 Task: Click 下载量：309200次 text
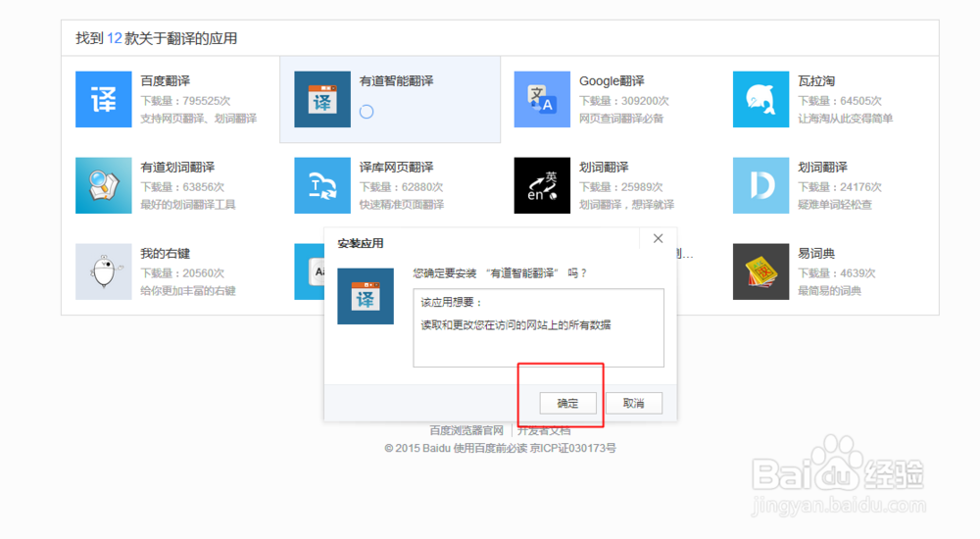(623, 101)
